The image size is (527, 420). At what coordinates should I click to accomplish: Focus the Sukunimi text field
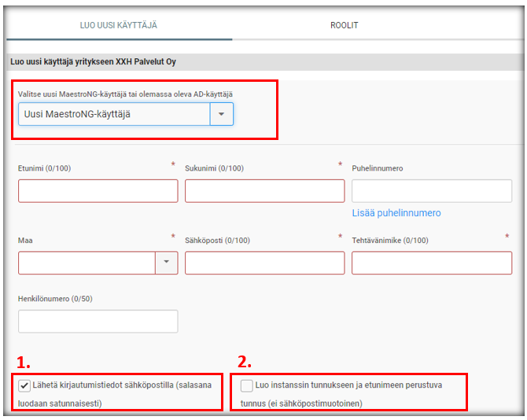click(265, 191)
